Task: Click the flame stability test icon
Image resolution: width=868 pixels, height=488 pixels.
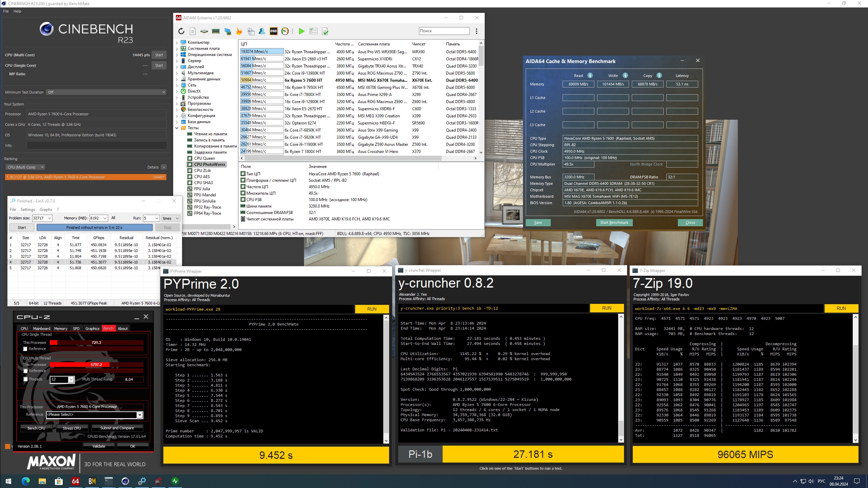Action: pyautogui.click(x=239, y=31)
